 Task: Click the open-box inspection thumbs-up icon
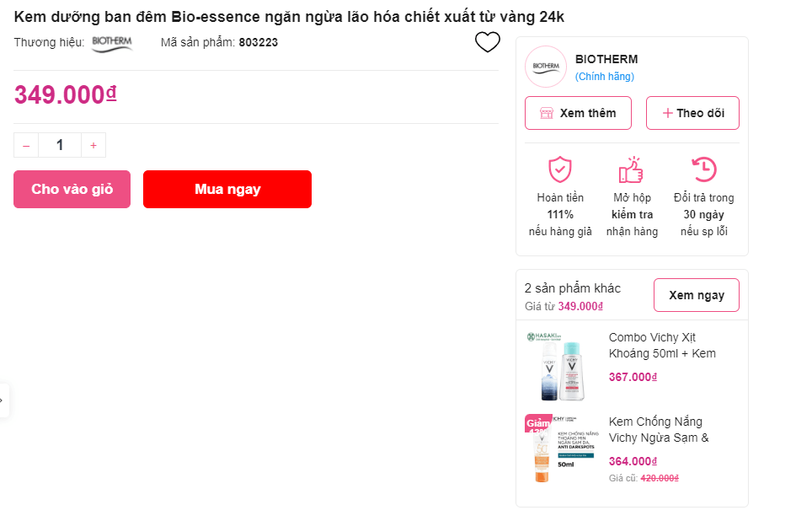(631, 169)
